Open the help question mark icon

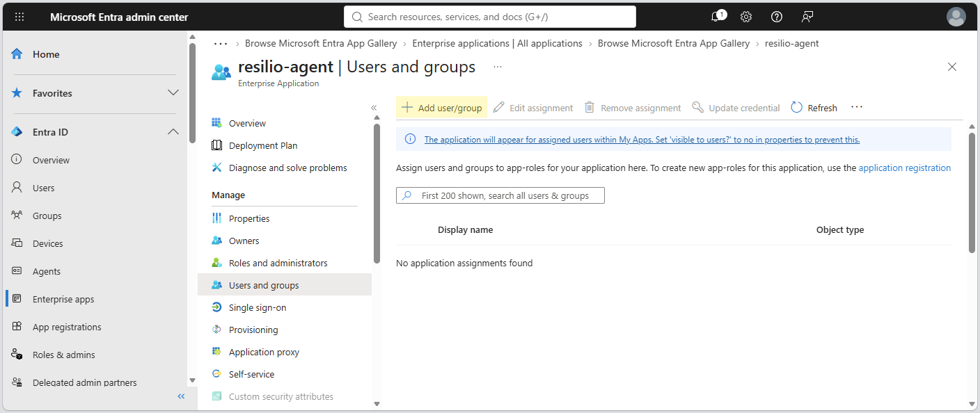pyautogui.click(x=777, y=17)
